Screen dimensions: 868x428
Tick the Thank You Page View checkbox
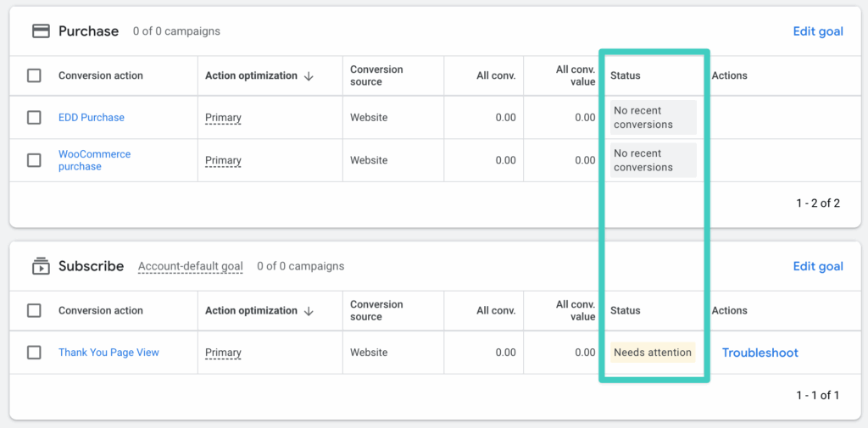(x=34, y=352)
